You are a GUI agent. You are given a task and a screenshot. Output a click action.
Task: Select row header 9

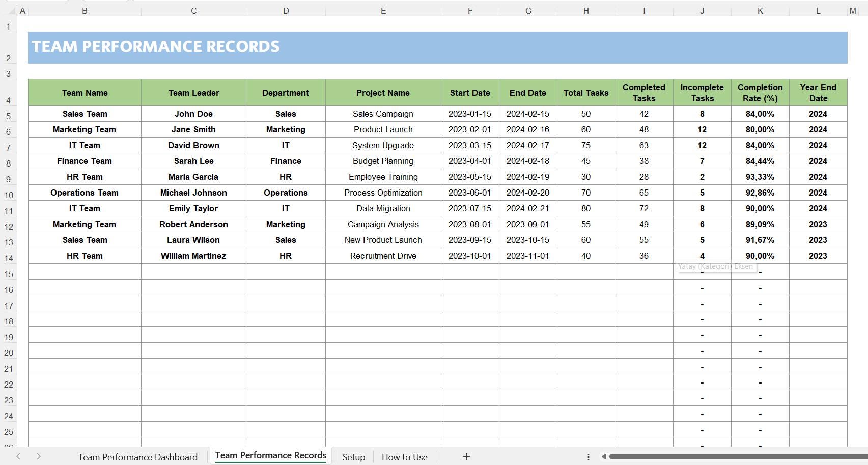[8, 177]
